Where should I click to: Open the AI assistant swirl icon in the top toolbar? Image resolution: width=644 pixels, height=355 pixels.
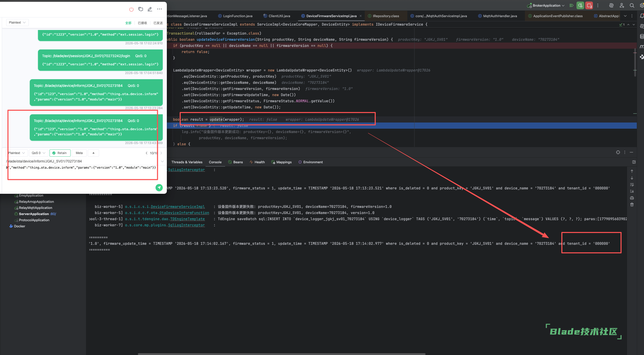(611, 5)
